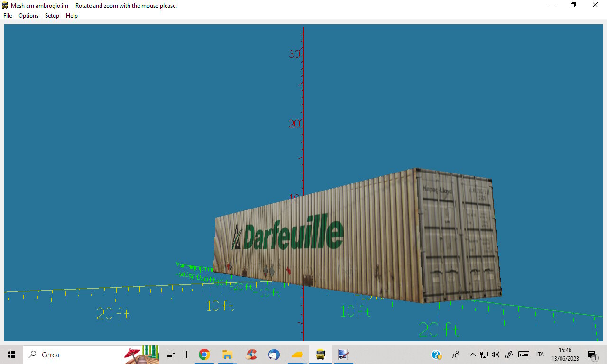Change the ITA input language
This screenshot has width=607, height=364.
pos(540,355)
